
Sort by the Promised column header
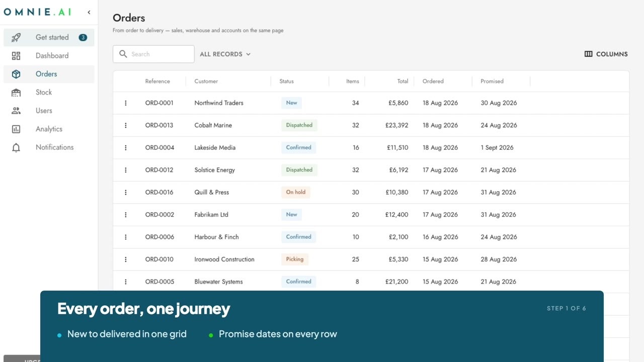(492, 81)
